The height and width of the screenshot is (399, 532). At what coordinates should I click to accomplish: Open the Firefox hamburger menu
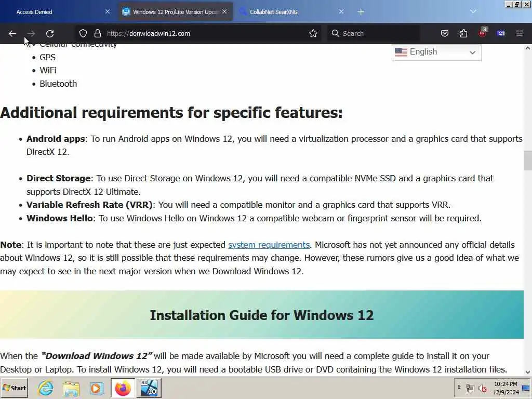click(520, 33)
